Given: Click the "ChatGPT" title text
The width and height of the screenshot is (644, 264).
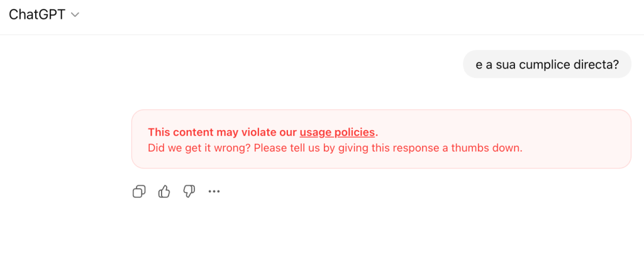Looking at the screenshot, I should coord(36,15).
